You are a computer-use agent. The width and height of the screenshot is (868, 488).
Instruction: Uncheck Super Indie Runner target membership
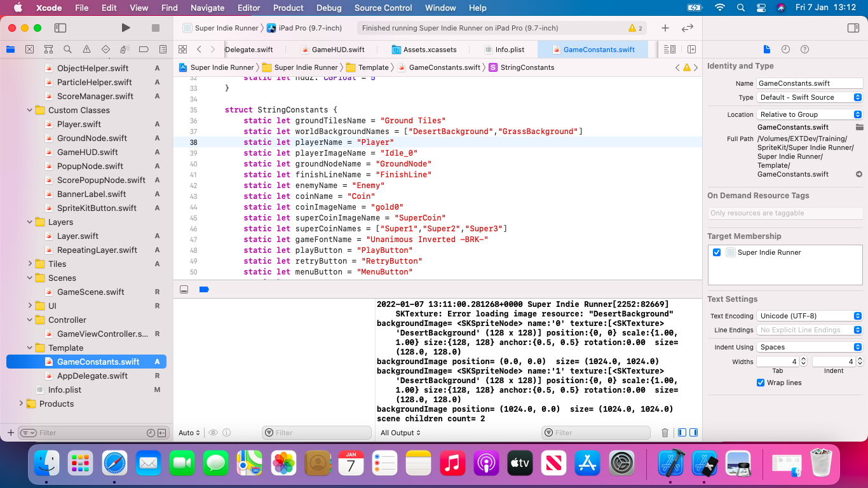[x=717, y=252]
